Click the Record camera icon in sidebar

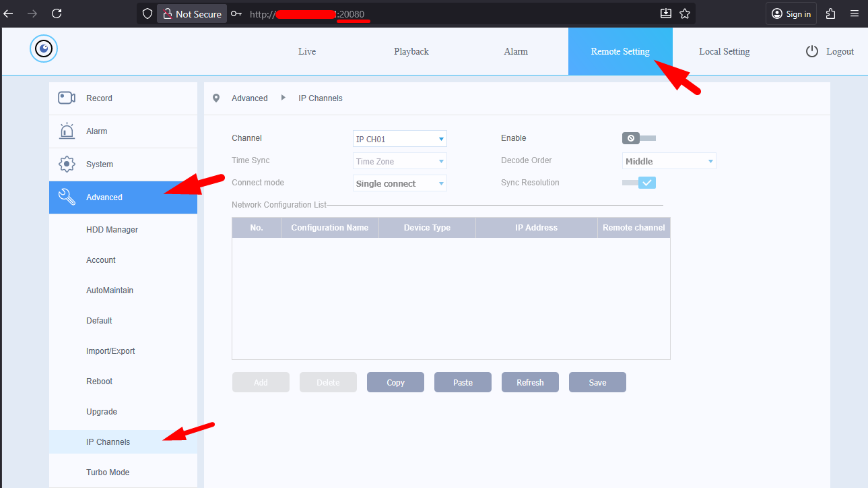pyautogui.click(x=67, y=98)
